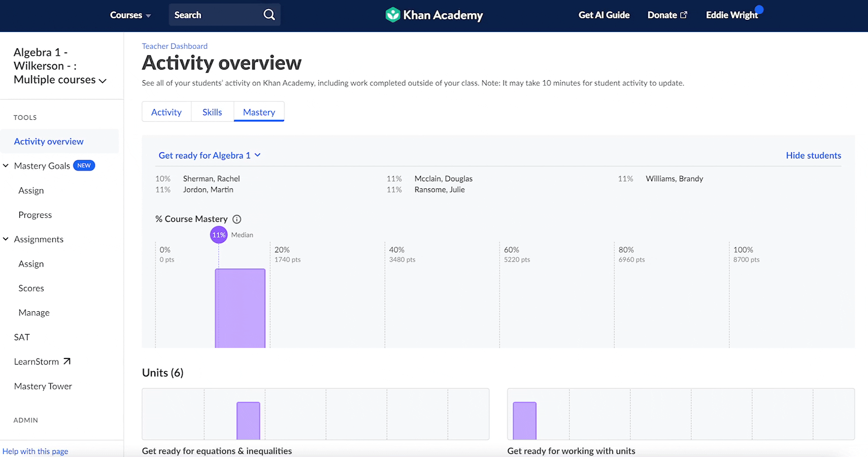Click student Ransome, Julie
This screenshot has width=868, height=457.
point(440,189)
